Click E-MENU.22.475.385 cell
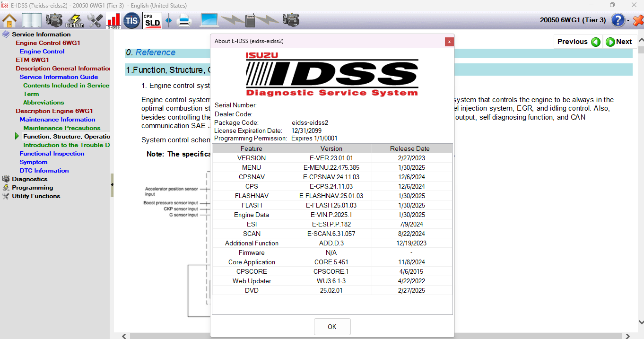Screen dimensions: 644x339 pos(331,167)
